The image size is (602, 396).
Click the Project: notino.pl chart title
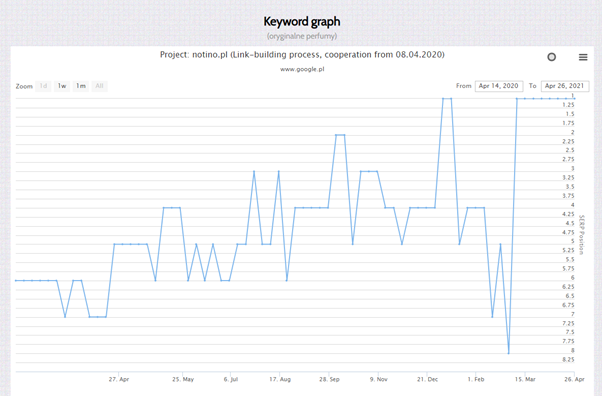click(302, 55)
